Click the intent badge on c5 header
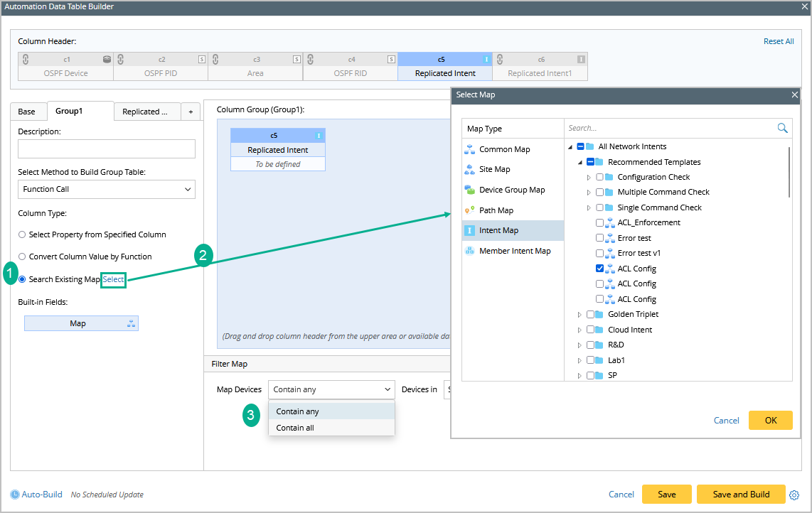The image size is (812, 513). click(486, 60)
